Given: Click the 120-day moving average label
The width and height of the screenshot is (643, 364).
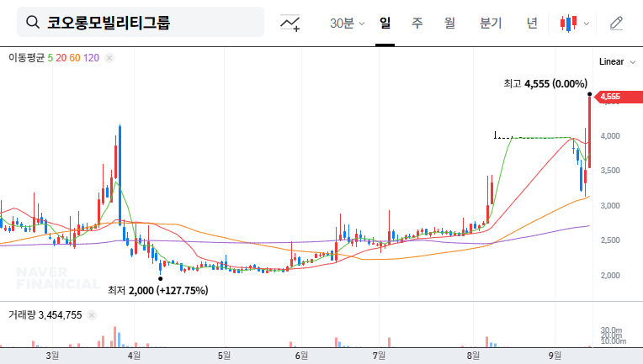Looking at the screenshot, I should [x=91, y=58].
